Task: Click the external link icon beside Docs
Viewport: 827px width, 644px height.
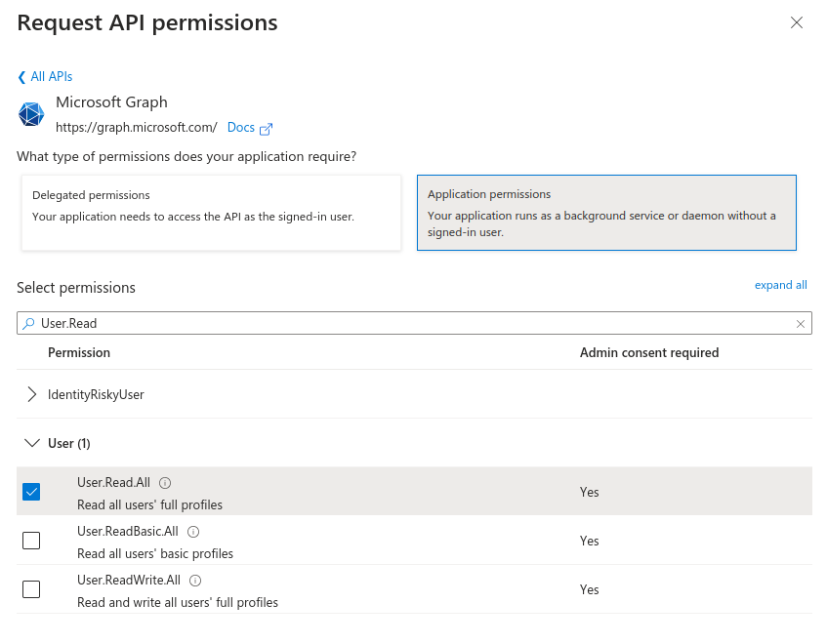Action: pos(266,128)
